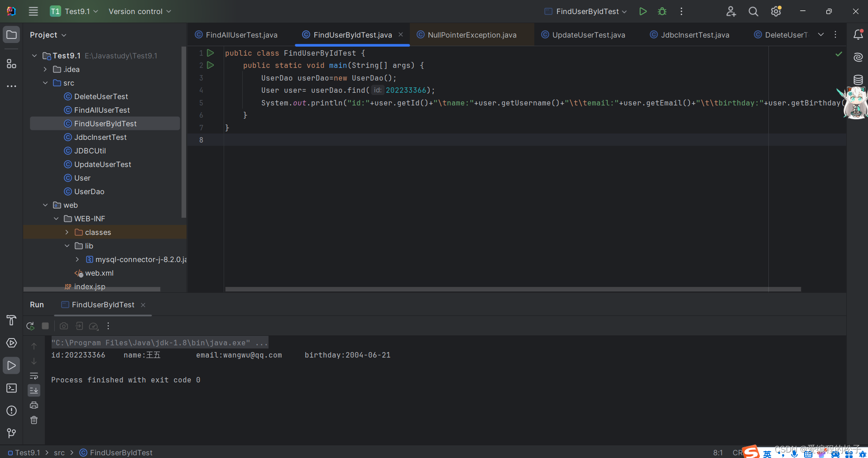Open AI Assistant spiral icon
The width and height of the screenshot is (868, 458).
(x=858, y=57)
